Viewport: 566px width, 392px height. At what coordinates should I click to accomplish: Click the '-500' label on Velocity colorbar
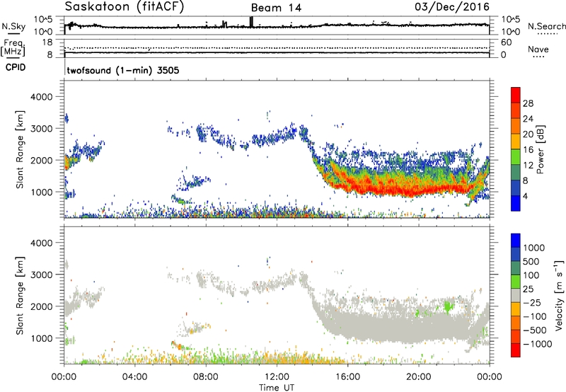(534, 330)
